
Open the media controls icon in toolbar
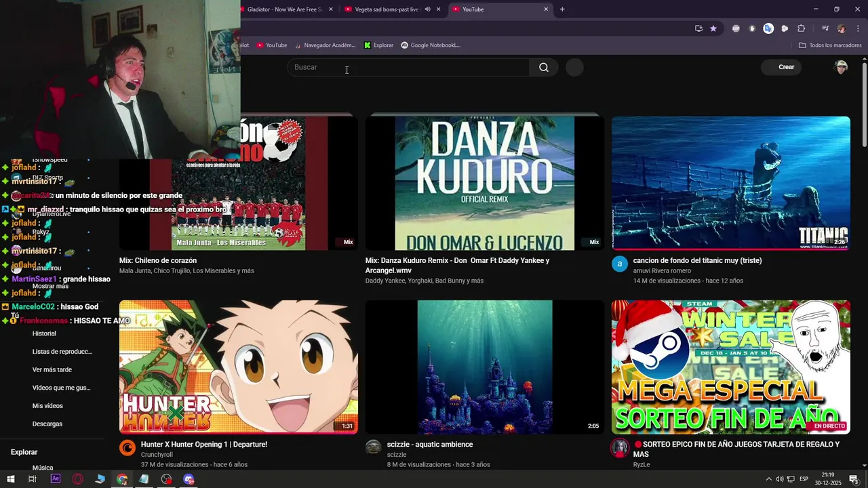(825, 28)
